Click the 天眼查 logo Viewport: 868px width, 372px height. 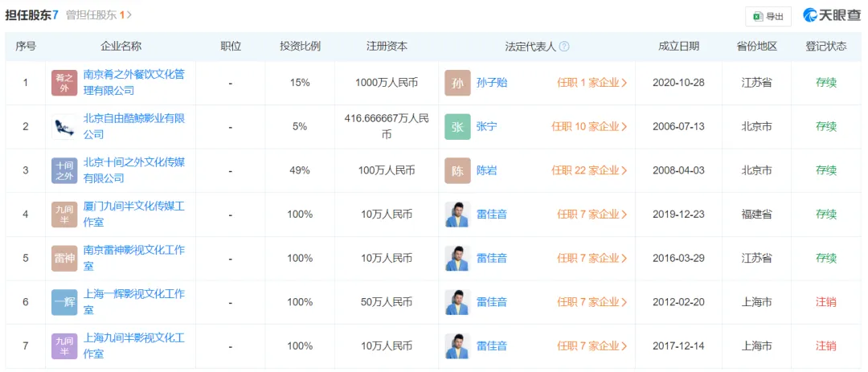pos(832,16)
